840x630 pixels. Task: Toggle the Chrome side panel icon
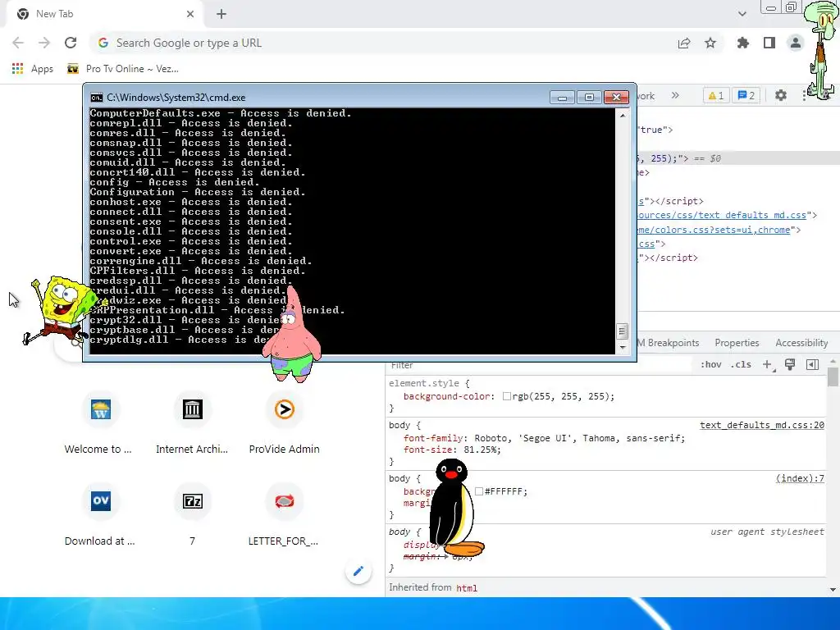click(x=769, y=43)
